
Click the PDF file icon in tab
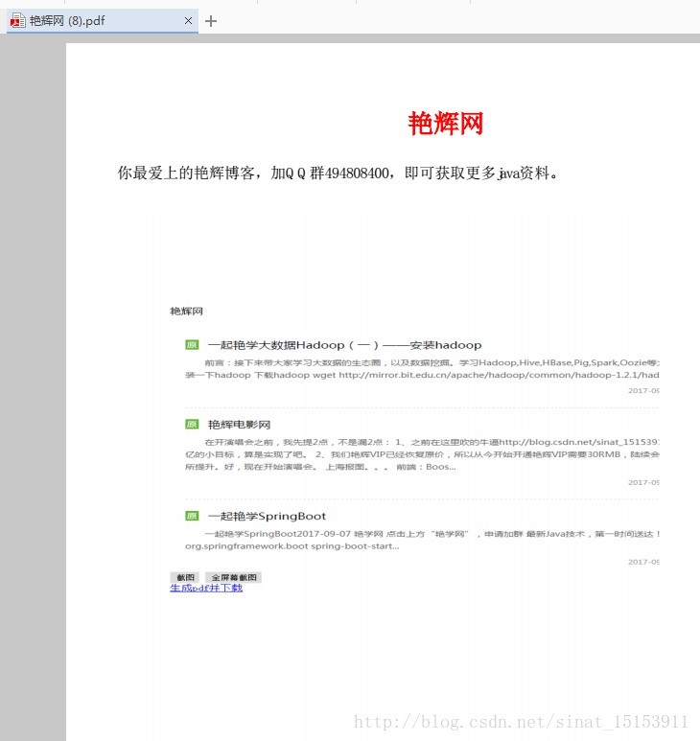point(18,21)
